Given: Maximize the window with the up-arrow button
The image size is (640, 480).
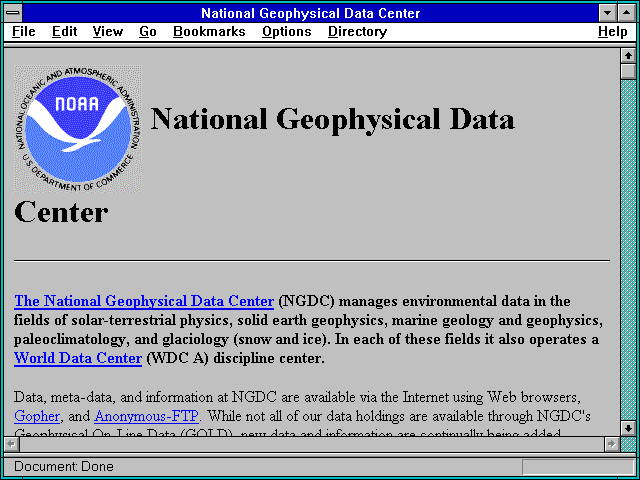Looking at the screenshot, I should point(627,13).
